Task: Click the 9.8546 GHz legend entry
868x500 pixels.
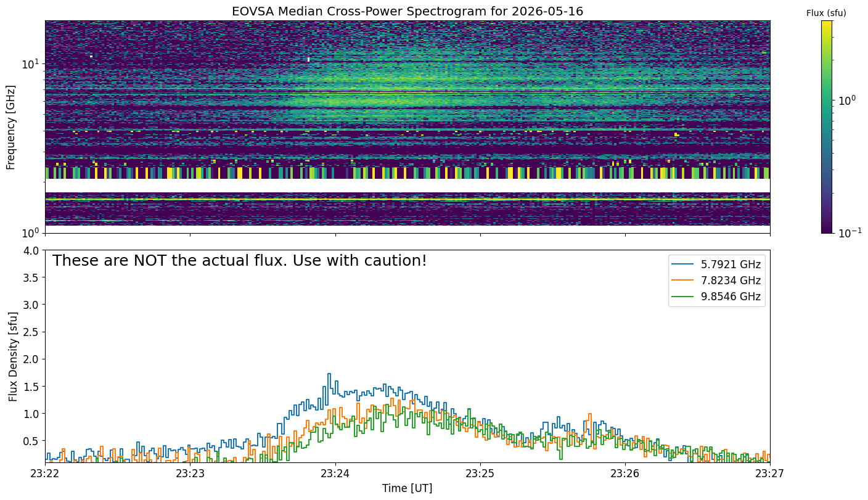Action: (x=717, y=297)
